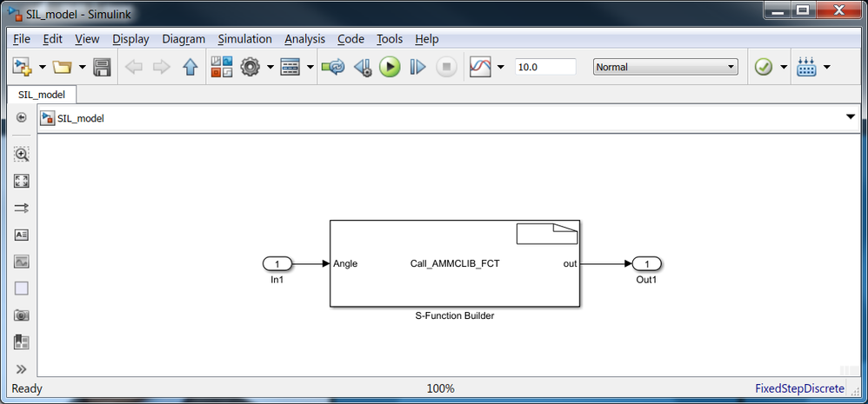Viewport: 868px width, 404px height.
Task: Open the Diagram menu
Action: (184, 39)
